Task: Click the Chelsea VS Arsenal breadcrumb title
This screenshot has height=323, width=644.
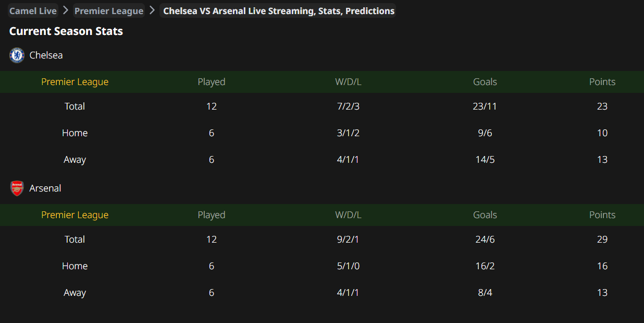Action: (x=278, y=11)
